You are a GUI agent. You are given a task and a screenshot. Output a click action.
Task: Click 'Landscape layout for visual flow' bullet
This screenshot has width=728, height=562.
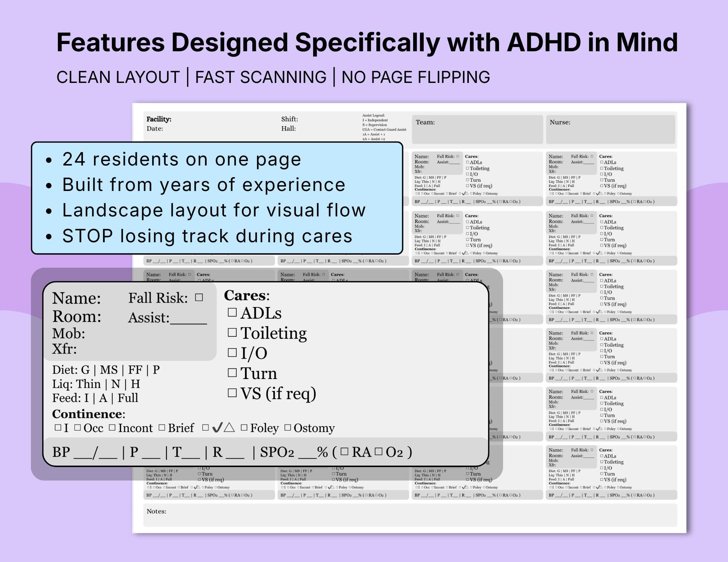point(214,210)
